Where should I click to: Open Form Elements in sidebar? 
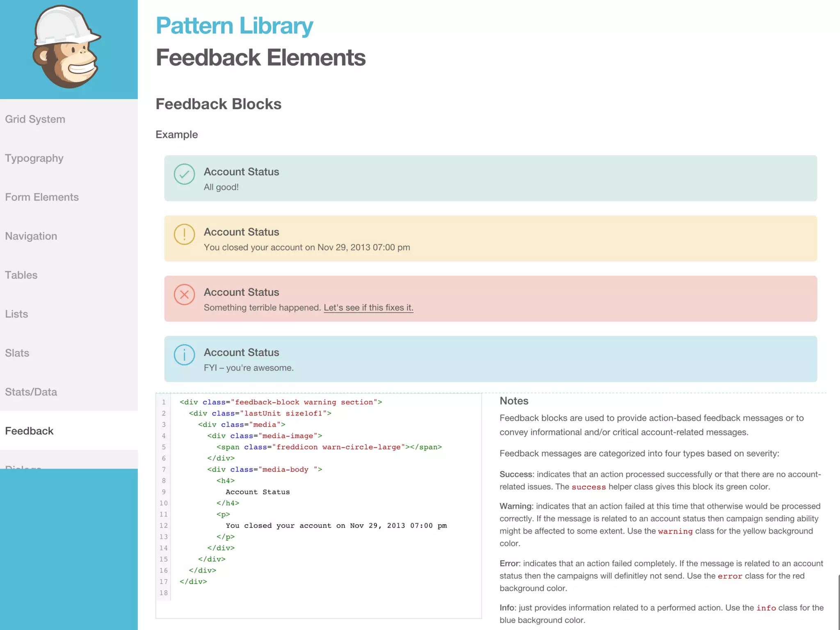tap(42, 197)
